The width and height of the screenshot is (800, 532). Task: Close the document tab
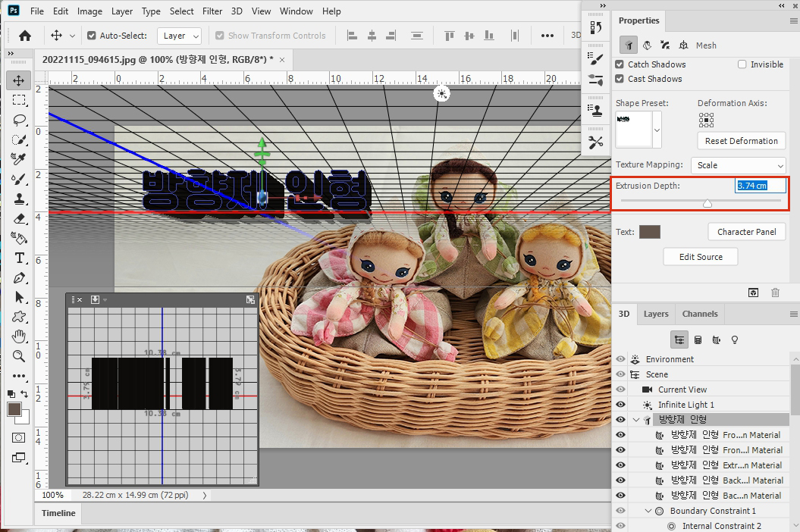coord(282,60)
